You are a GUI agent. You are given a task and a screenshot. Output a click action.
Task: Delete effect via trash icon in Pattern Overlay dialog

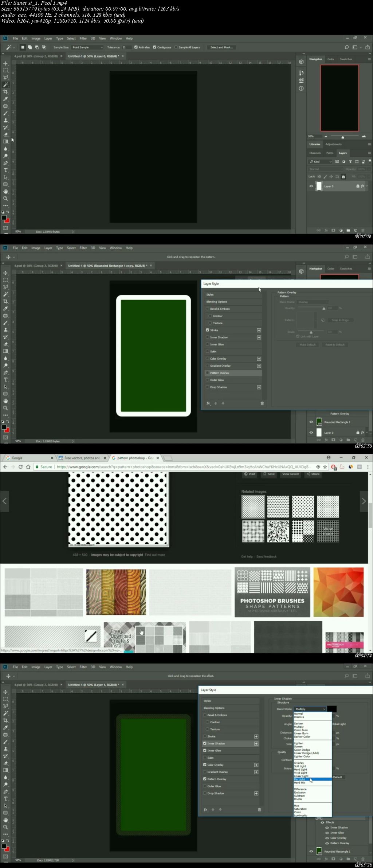coord(262,403)
